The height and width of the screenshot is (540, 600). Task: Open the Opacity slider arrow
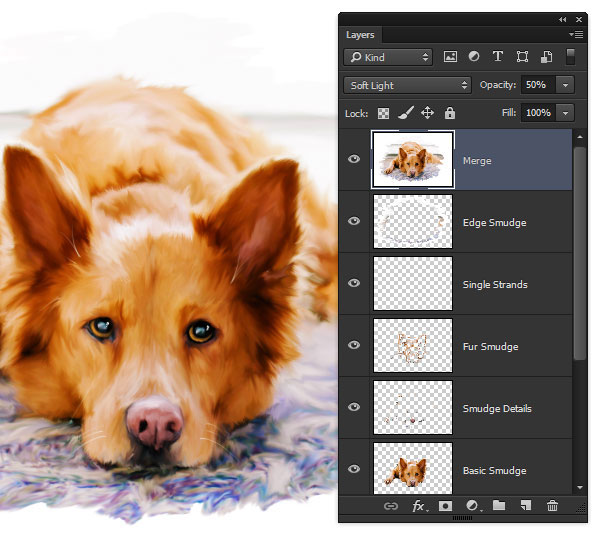[x=565, y=85]
